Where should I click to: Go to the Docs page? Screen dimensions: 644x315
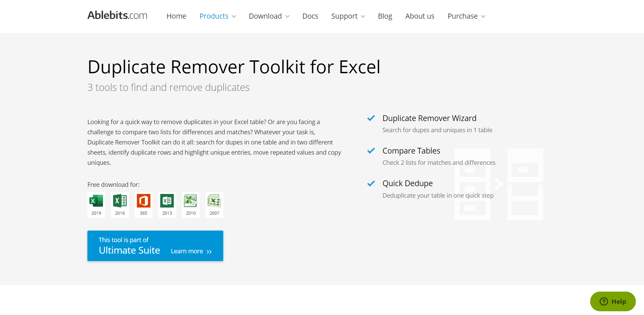click(310, 16)
